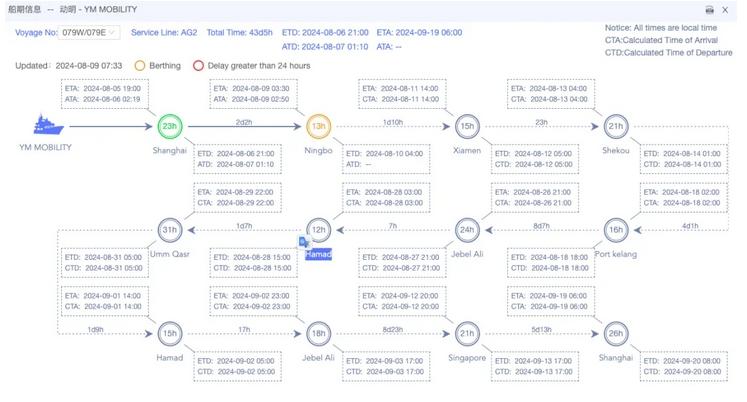
Task: Click the Total Time: 43d5h text
Action: point(240,32)
